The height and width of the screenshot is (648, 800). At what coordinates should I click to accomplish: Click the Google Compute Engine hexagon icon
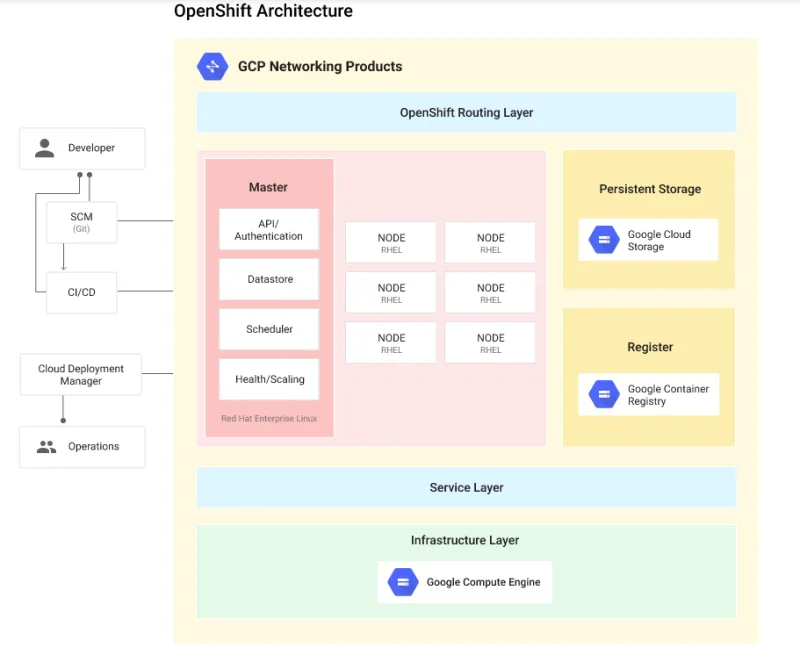coord(403,582)
